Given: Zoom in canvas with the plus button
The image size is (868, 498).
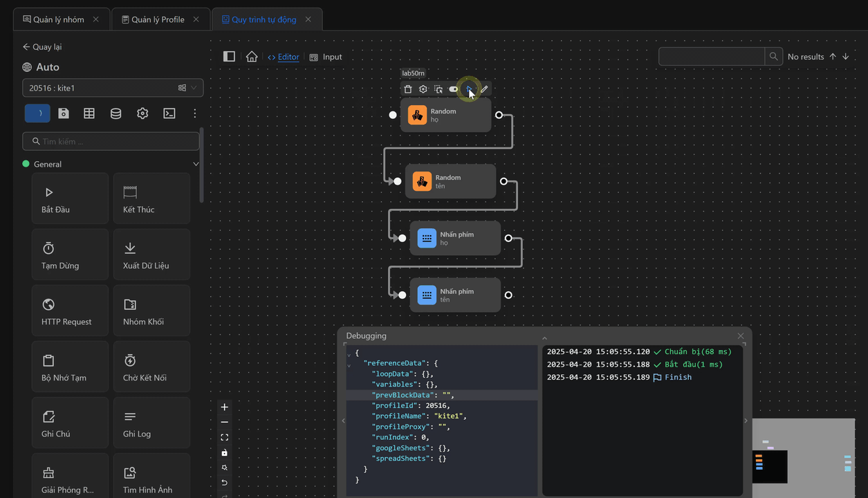Looking at the screenshot, I should tap(224, 407).
